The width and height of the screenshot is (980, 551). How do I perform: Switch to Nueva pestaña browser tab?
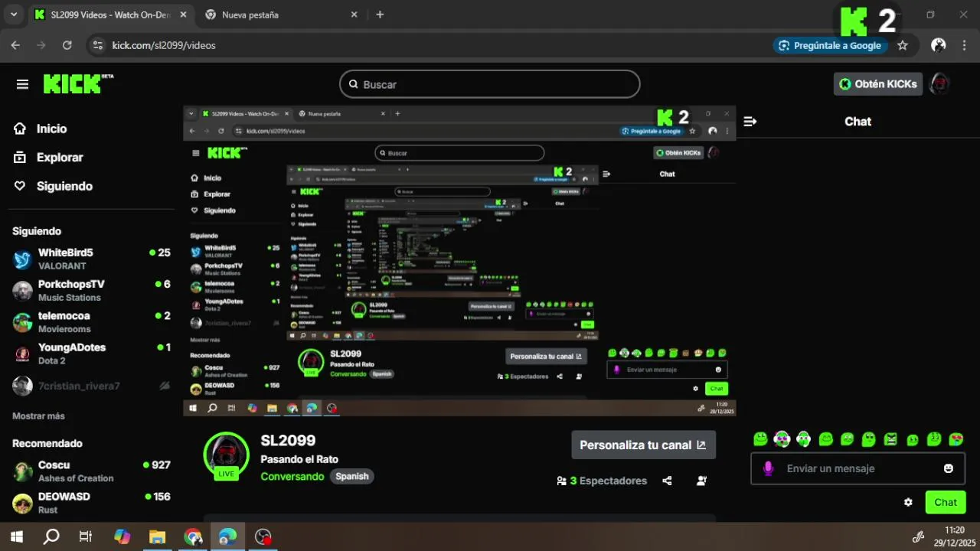click(x=279, y=15)
